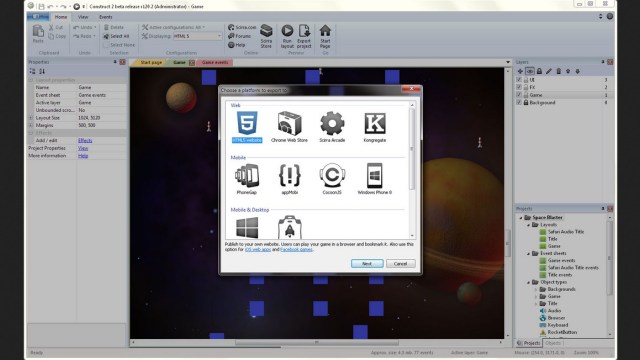
Task: Click the lock icon in the Layers toolbar
Action: (x=539, y=71)
